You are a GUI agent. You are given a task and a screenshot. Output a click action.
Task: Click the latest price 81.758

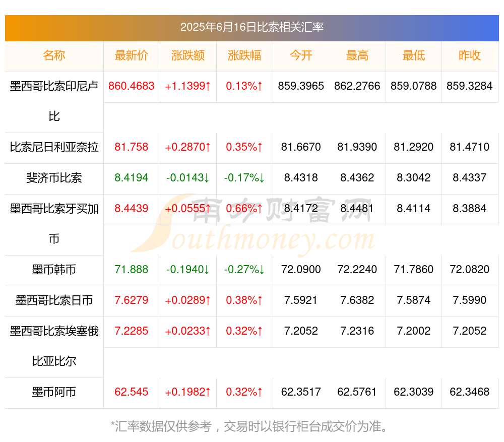131,147
